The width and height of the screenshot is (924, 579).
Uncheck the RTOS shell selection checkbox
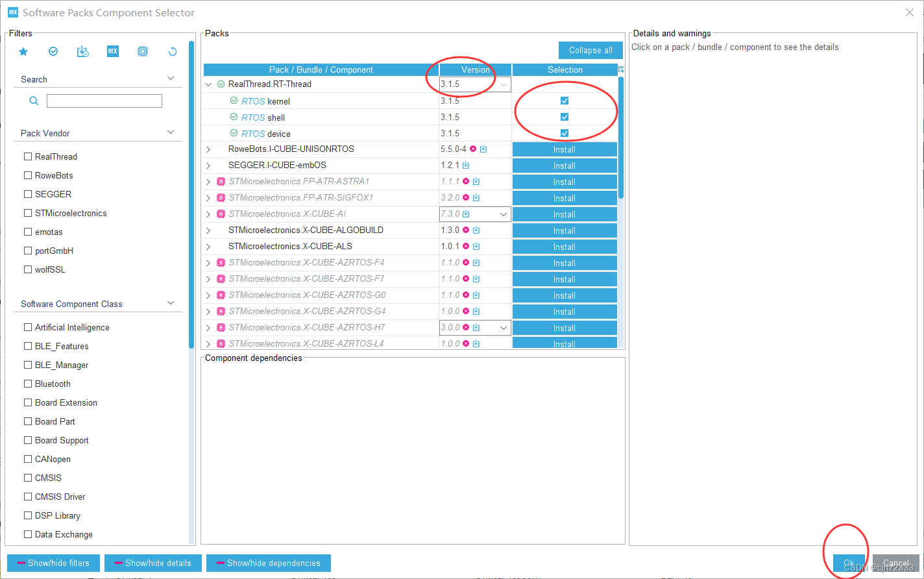565,117
